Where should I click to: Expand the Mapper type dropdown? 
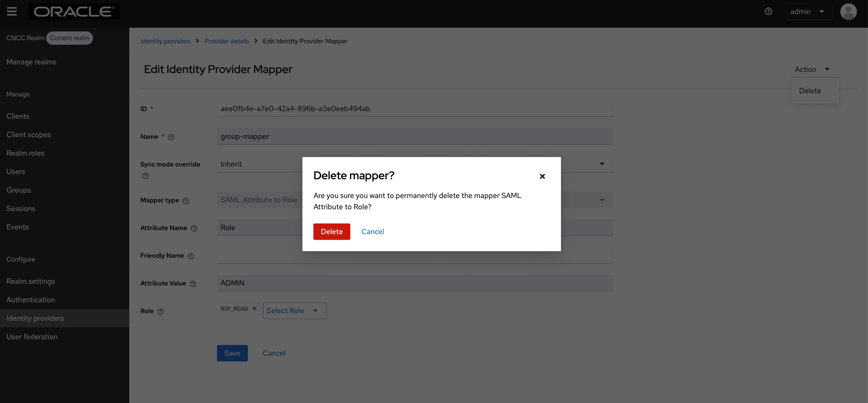tap(602, 200)
